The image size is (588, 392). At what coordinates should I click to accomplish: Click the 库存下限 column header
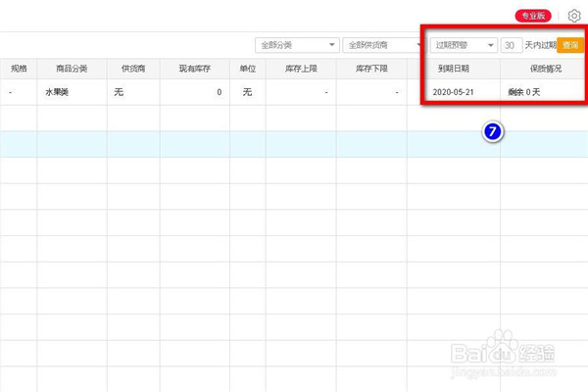coord(371,69)
